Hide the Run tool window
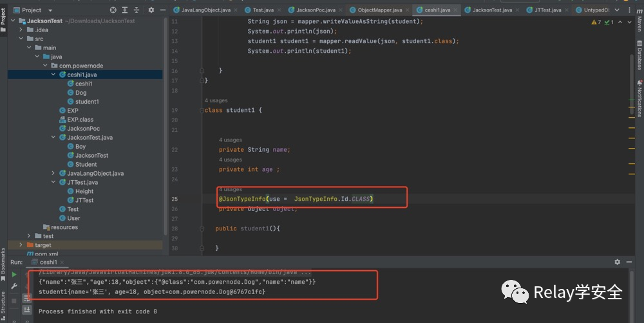This screenshot has width=644, height=323. click(629, 261)
